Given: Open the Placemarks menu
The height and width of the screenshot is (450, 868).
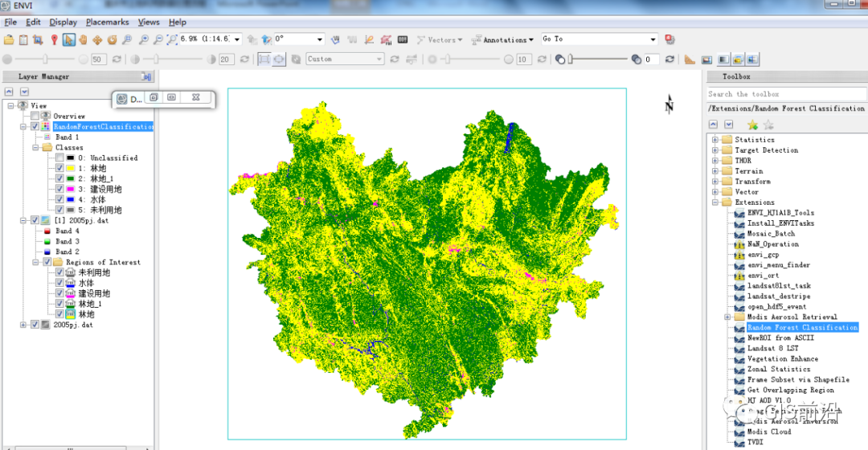Looking at the screenshot, I should click(108, 22).
